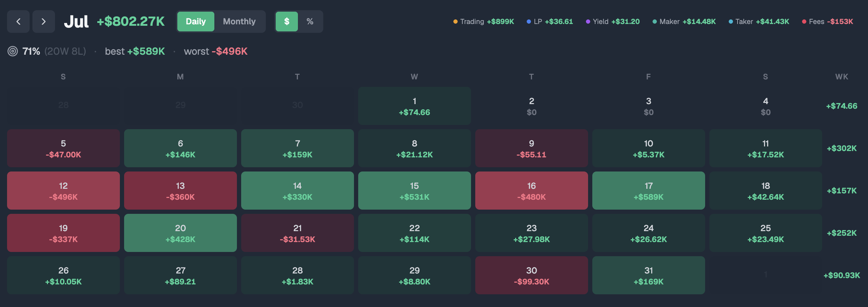The image size is (868, 307).
Task: Click the red Fees legend dot
Action: point(804,22)
